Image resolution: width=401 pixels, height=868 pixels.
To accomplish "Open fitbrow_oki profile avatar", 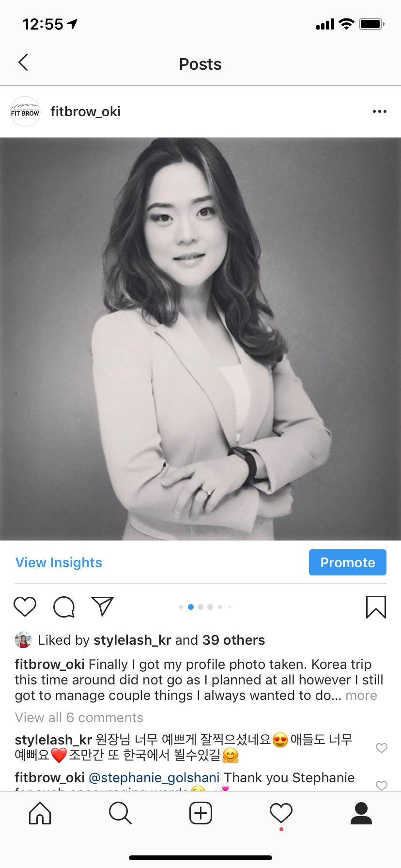I will coord(25,111).
